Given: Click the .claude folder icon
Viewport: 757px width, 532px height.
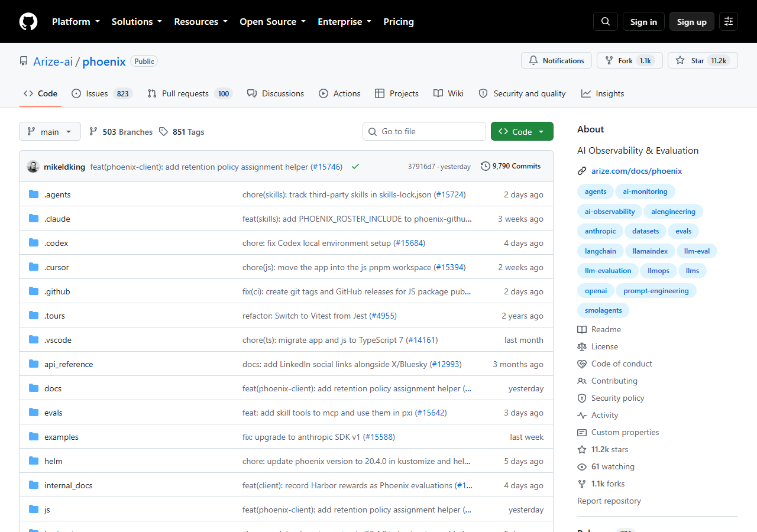Looking at the screenshot, I should 34,219.
